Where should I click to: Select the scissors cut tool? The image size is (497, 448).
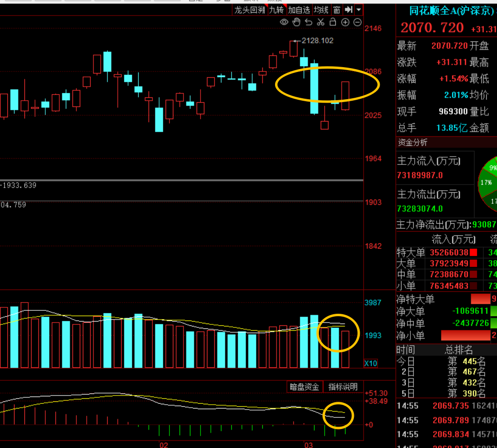pos(320,22)
